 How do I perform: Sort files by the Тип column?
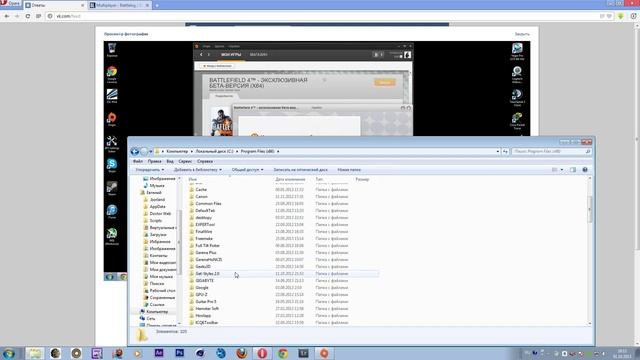pyautogui.click(x=319, y=180)
